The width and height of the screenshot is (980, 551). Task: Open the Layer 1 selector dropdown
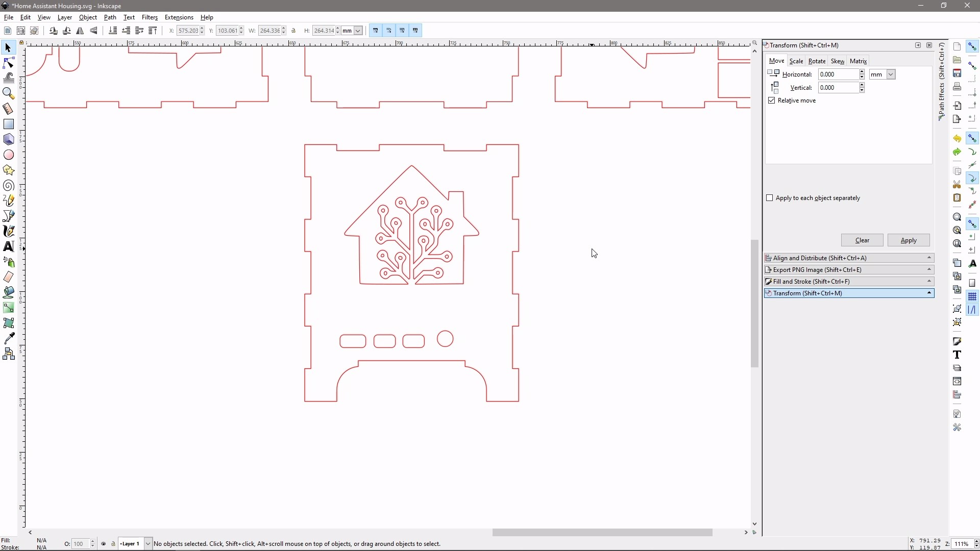click(148, 544)
